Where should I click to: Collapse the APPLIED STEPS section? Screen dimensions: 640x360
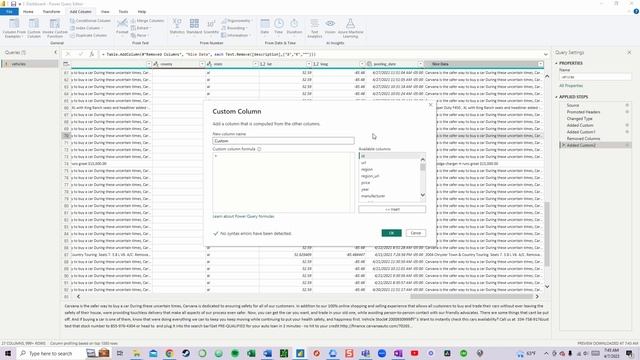pyautogui.click(x=556, y=97)
